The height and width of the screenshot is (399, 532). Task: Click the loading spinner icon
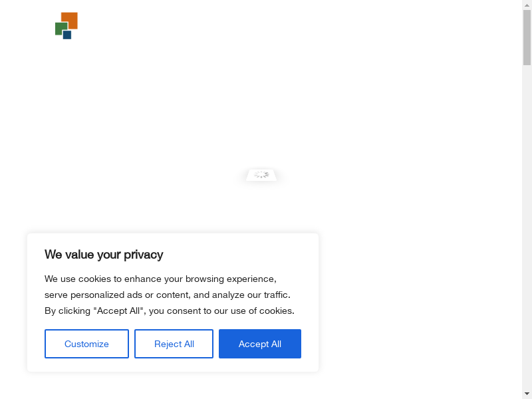click(261, 175)
